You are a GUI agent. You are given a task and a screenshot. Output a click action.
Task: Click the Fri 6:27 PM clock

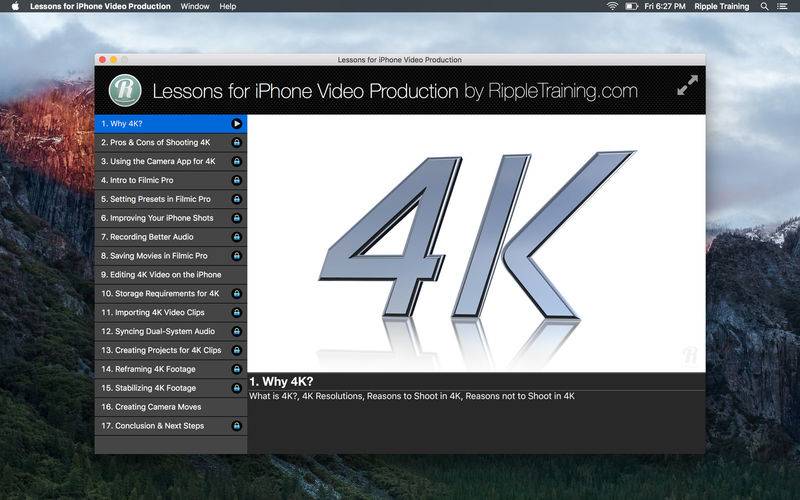pyautogui.click(x=665, y=6)
